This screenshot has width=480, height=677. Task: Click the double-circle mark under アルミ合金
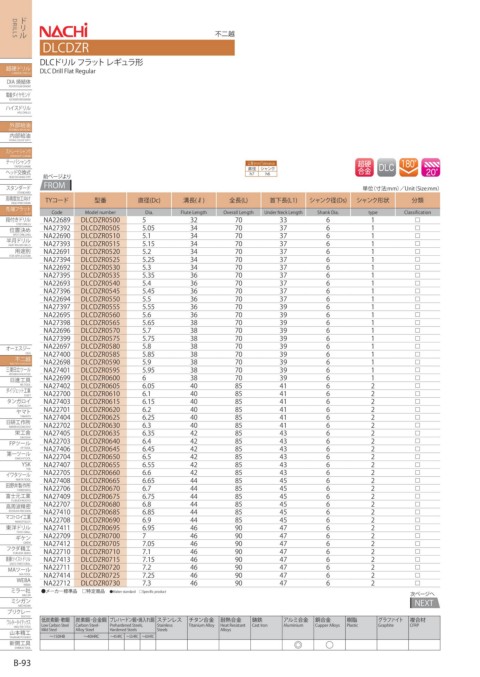(297, 645)
